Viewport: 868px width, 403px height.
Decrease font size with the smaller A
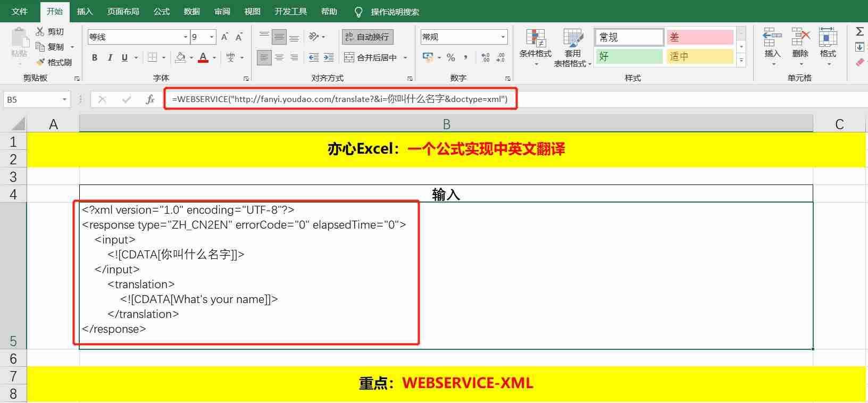(239, 37)
